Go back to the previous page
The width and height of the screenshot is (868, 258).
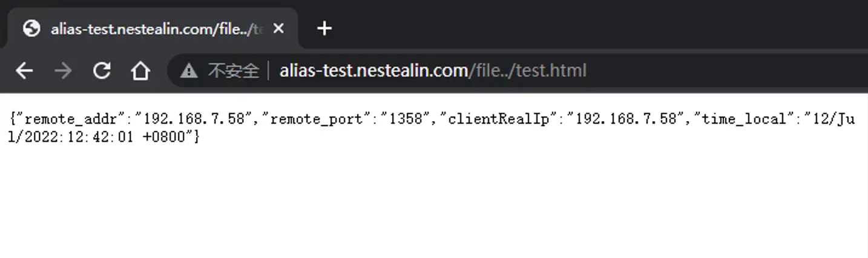pyautogui.click(x=24, y=71)
